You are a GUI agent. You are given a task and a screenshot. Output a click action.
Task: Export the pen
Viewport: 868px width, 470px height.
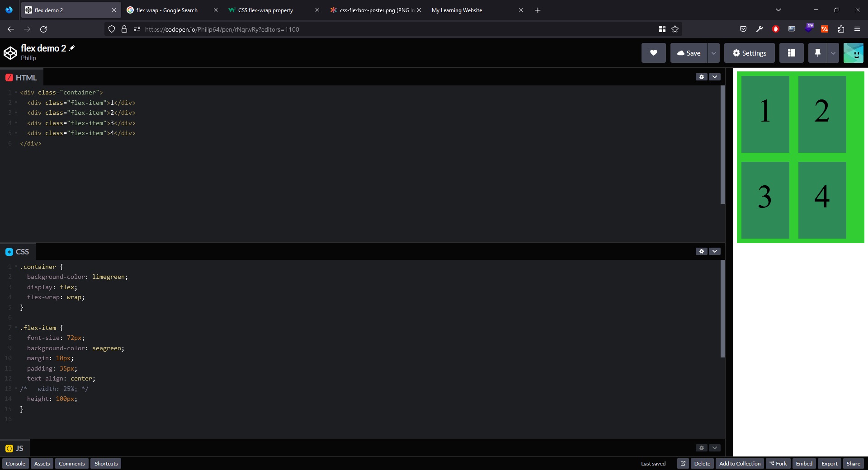click(x=829, y=464)
